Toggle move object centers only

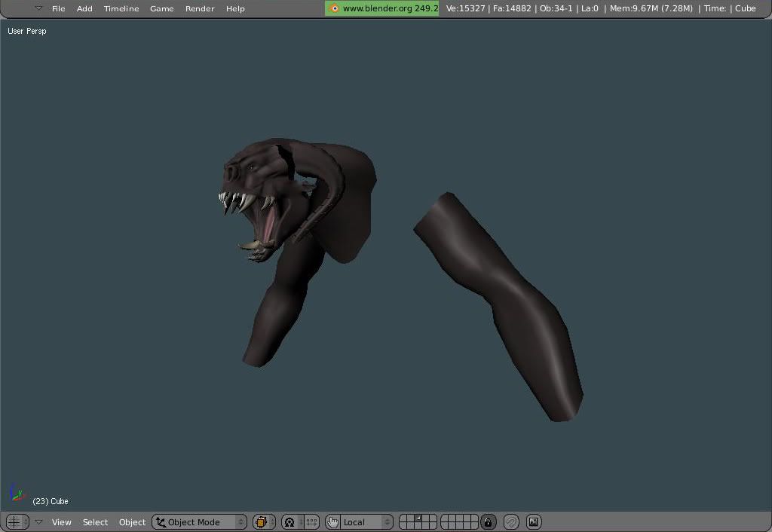(x=311, y=522)
